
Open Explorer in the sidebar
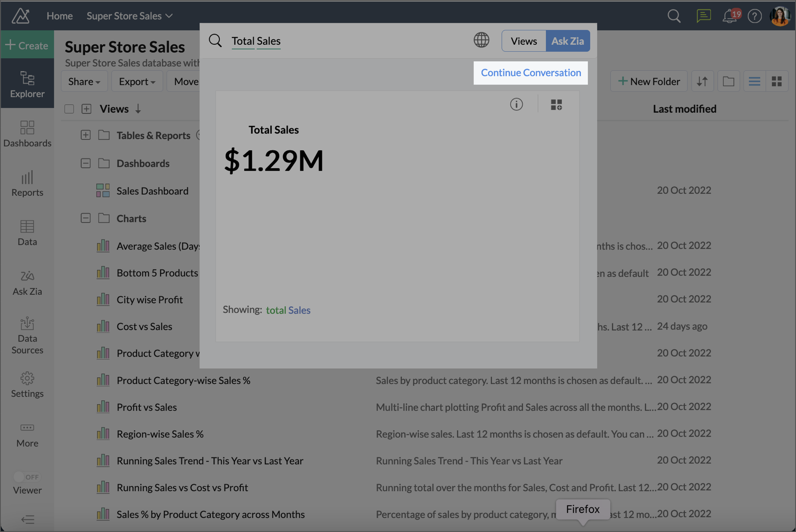point(27,84)
